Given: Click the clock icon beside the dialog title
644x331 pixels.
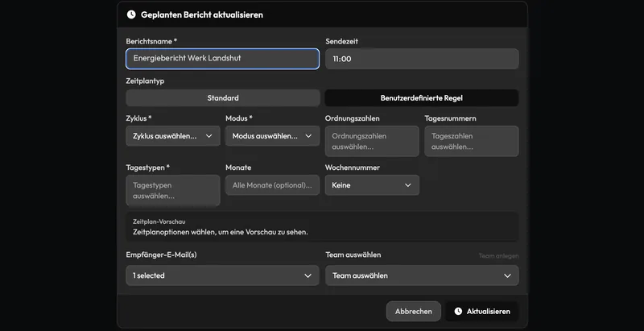Looking at the screenshot, I should click(131, 14).
